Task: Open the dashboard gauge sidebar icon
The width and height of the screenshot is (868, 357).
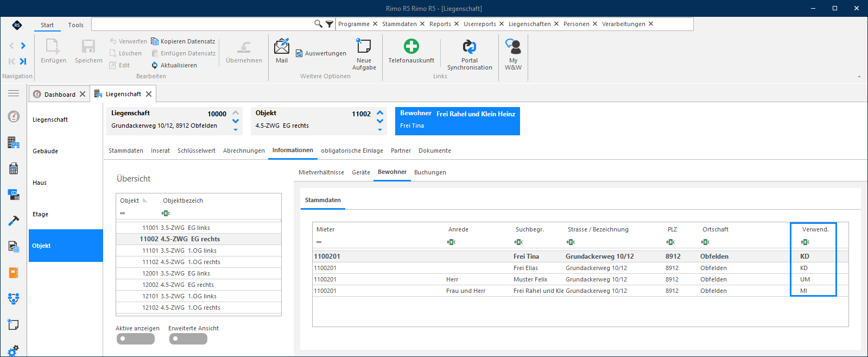Action: click(x=14, y=116)
